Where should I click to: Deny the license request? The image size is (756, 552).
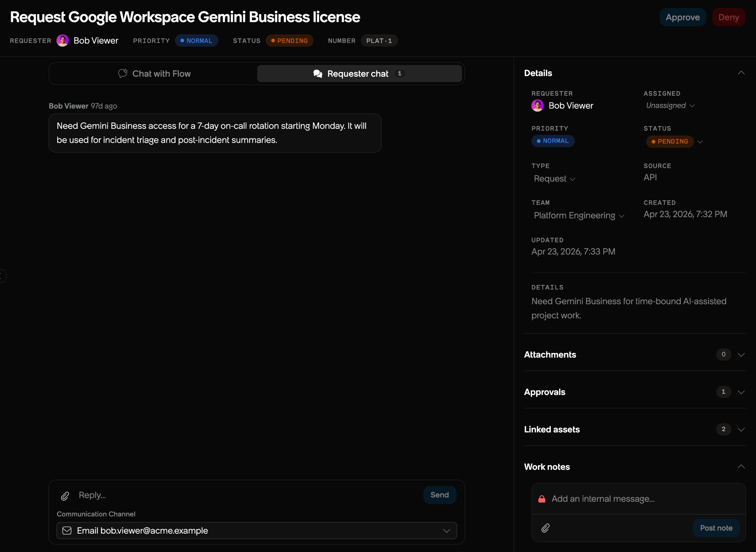pyautogui.click(x=729, y=17)
